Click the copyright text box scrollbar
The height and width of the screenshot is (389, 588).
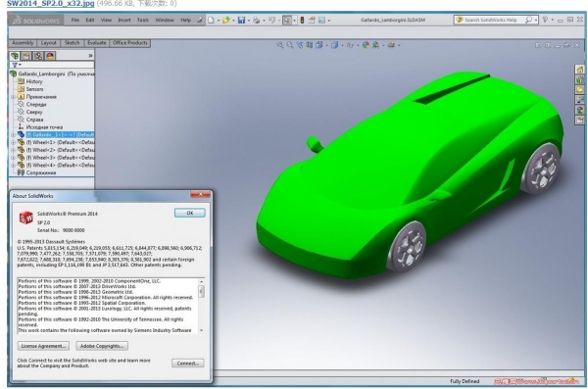[x=201, y=306]
